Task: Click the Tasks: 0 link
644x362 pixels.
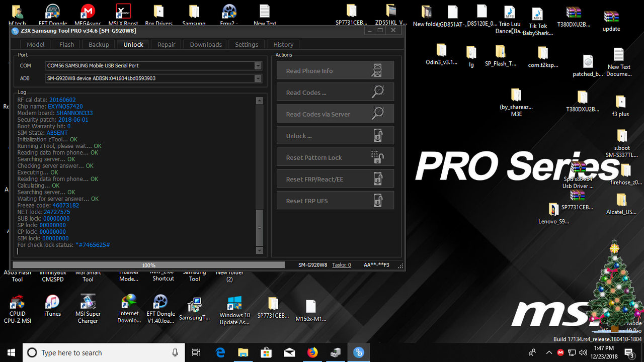Action: [x=342, y=265]
